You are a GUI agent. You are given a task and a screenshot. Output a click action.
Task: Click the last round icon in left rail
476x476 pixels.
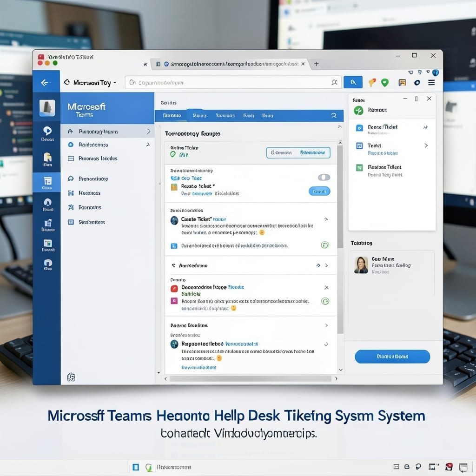[x=48, y=264]
